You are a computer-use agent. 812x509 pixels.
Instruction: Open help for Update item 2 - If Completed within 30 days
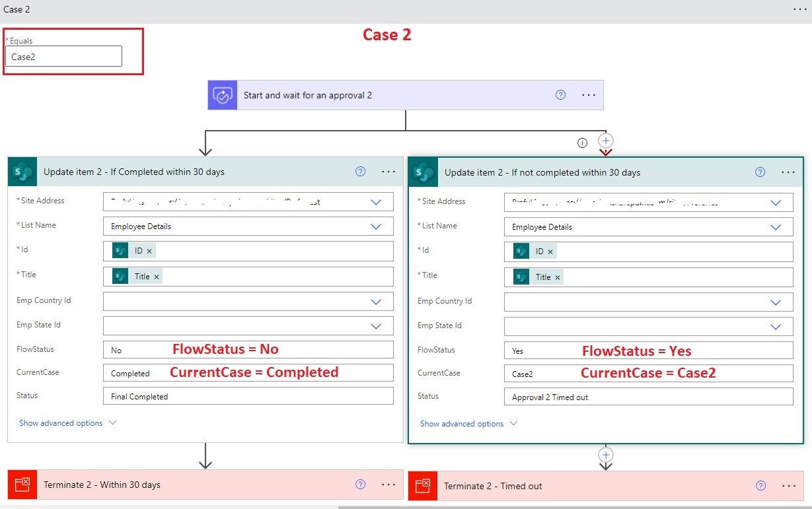coord(360,172)
